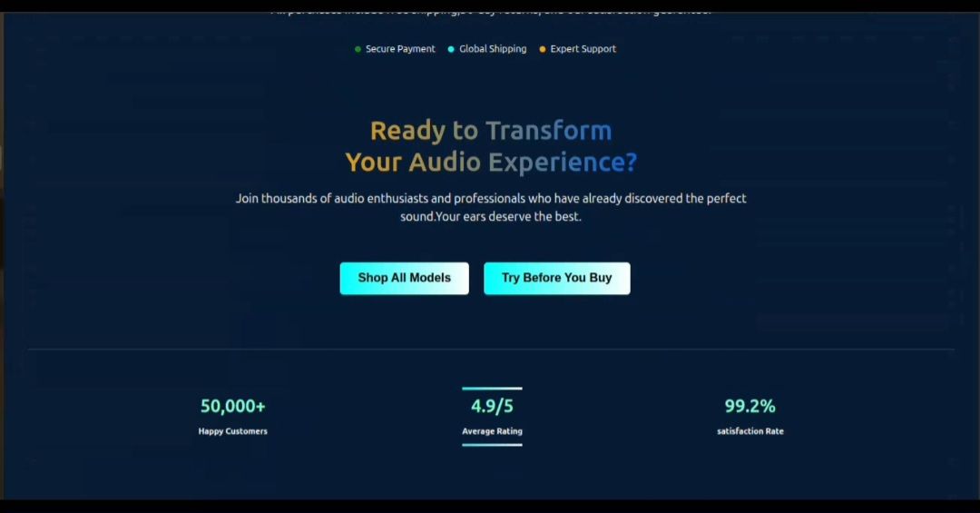This screenshot has width=980, height=513.
Task: Select the satisfaction Rate caption
Action: (x=750, y=431)
